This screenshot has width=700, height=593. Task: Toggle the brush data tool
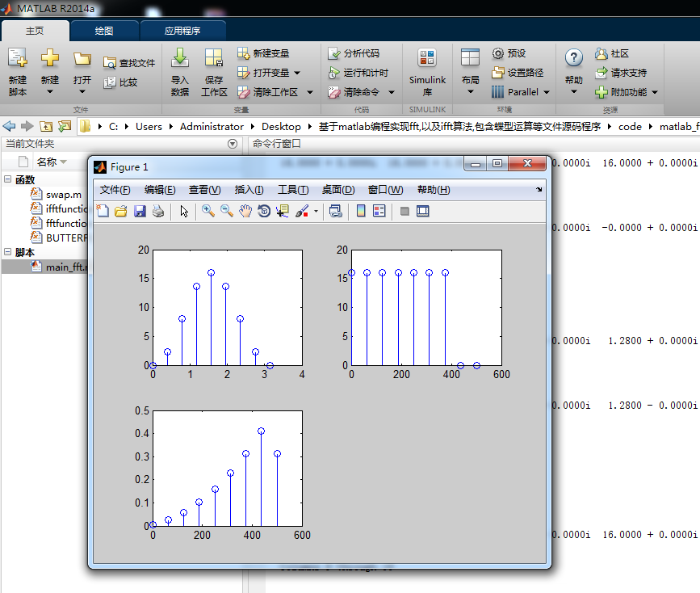[302, 211]
